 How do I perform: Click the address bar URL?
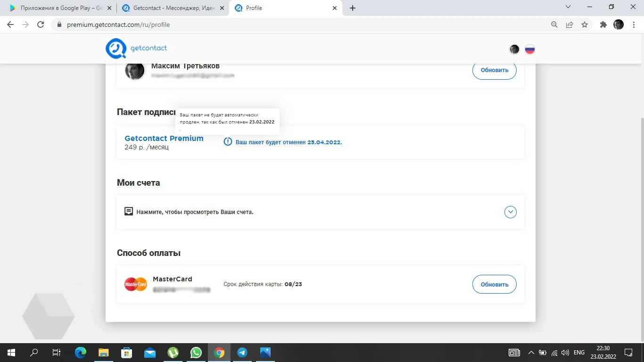point(118,25)
